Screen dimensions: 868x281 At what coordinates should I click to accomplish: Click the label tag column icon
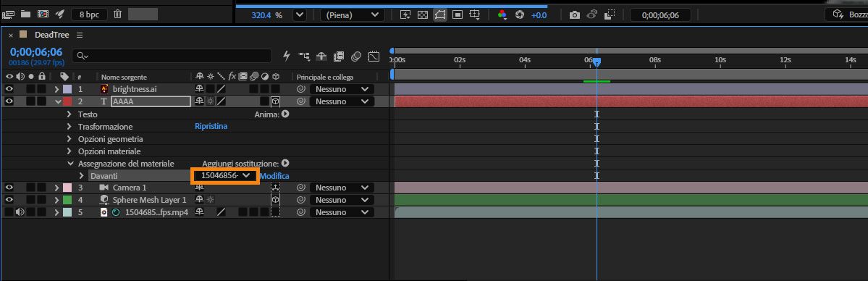(x=64, y=77)
